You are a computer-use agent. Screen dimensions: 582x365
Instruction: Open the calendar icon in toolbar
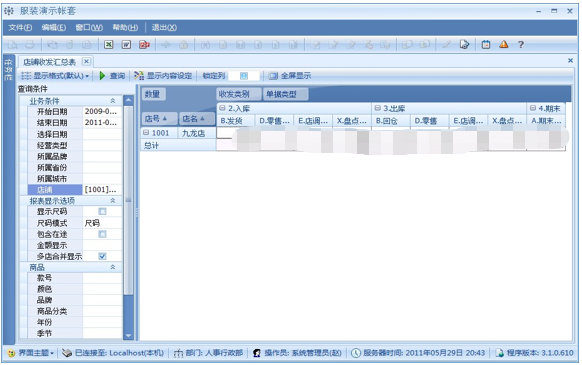(x=485, y=45)
